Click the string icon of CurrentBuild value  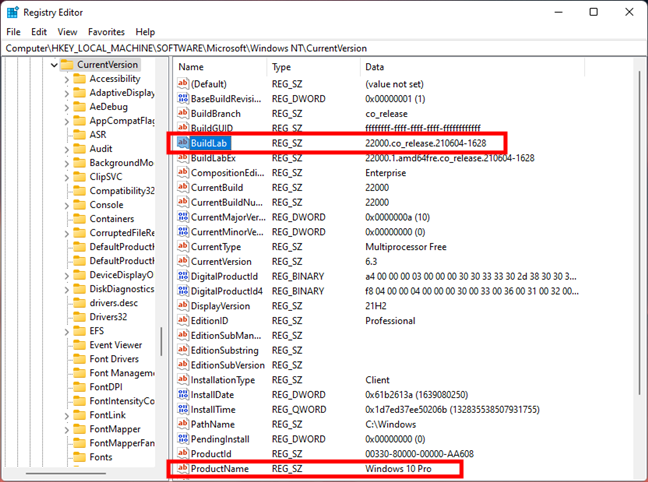183,188
